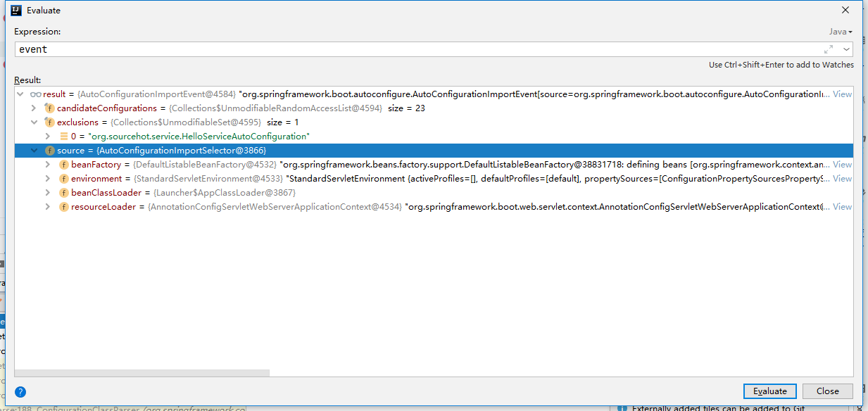The height and width of the screenshot is (411, 868).
Task: Expand the beanFactory node
Action: (x=47, y=165)
